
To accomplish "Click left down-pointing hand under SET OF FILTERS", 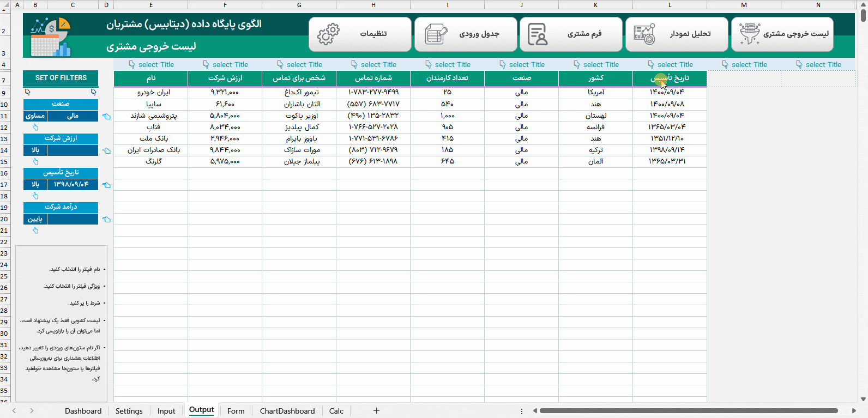I will pos(28,92).
